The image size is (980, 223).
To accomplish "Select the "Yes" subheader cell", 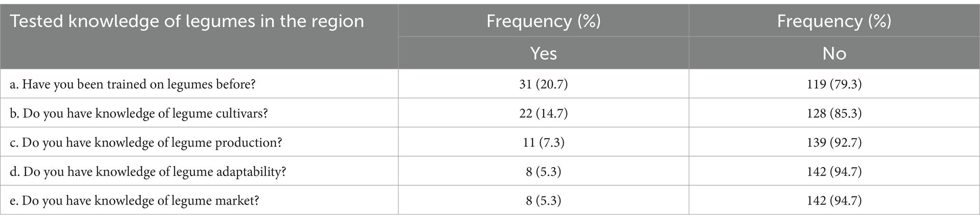I will (543, 54).
